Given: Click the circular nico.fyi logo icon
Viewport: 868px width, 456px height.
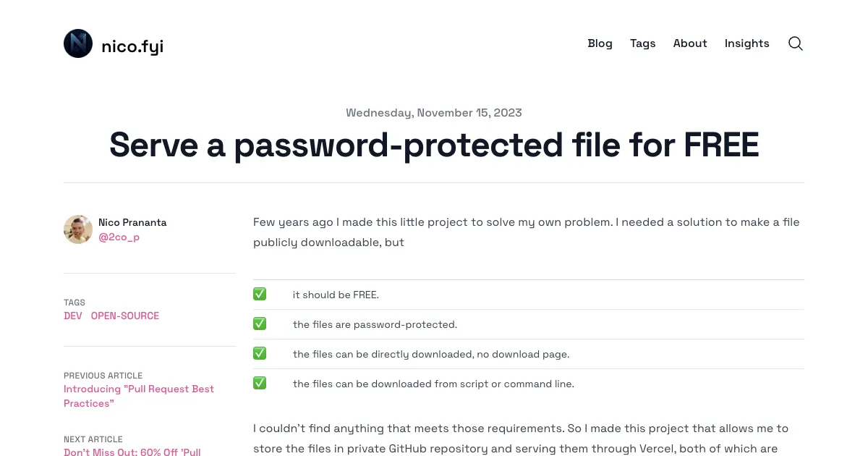Looking at the screenshot, I should 78,43.
